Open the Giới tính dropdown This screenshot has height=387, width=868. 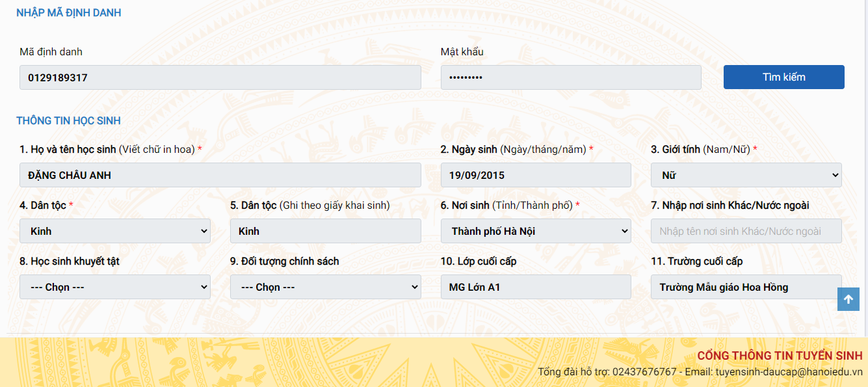746,175
